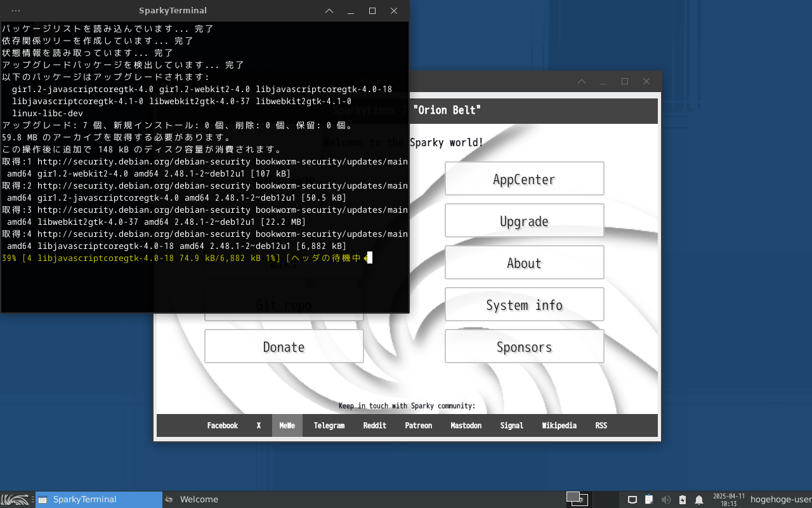Image resolution: width=812 pixels, height=508 pixels.
Task: Shade the Welcome window using its up-arrow
Action: pos(582,81)
